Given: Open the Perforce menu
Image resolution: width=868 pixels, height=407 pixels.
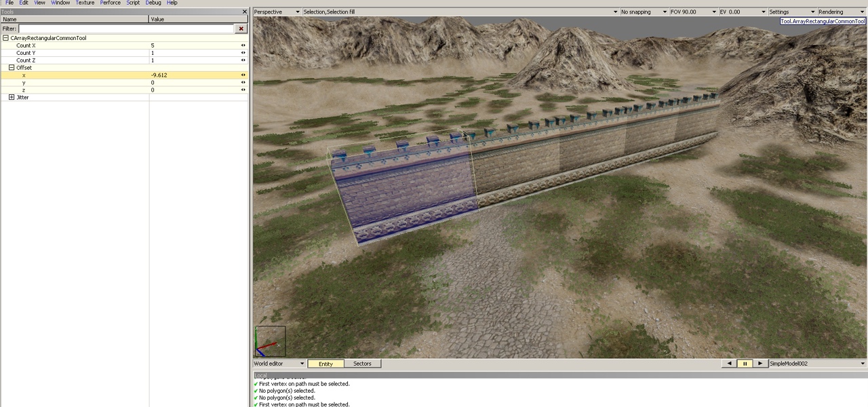Looking at the screenshot, I should 110,3.
